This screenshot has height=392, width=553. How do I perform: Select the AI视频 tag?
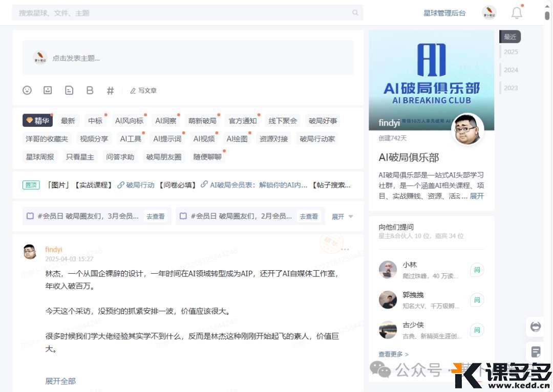[204, 139]
